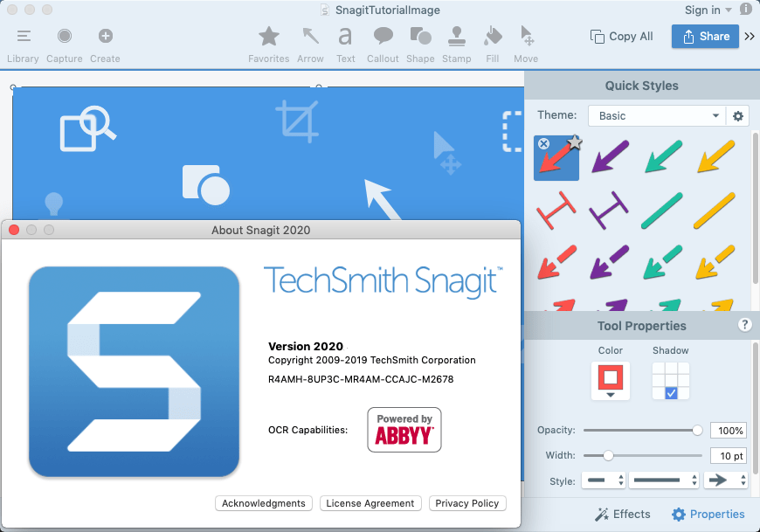Switch to the Properties tab
760x532 pixels.
pos(708,514)
